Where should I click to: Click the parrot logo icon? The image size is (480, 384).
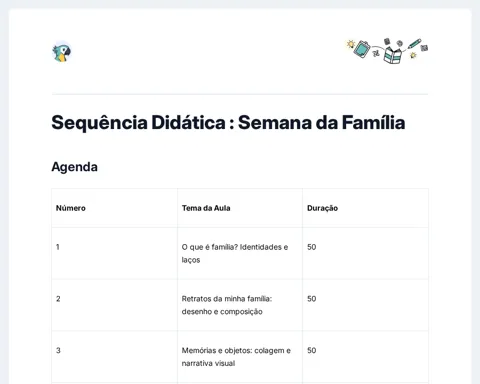(x=62, y=53)
